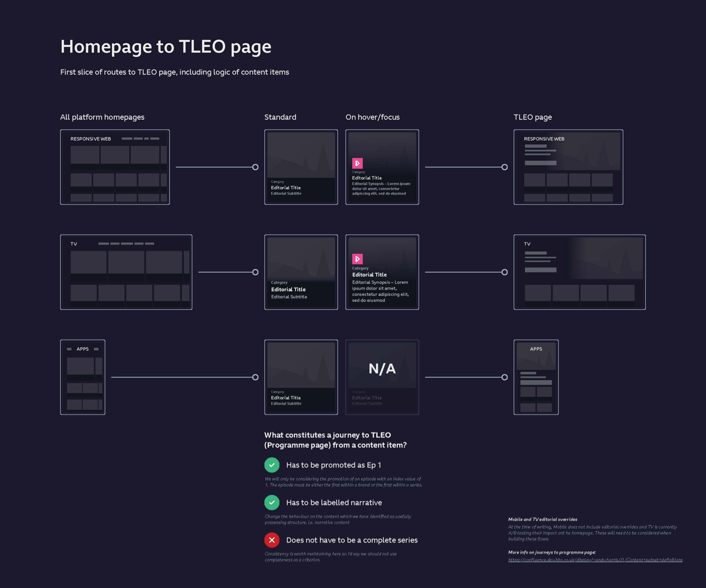The height and width of the screenshot is (588, 706).
Task: Click the N/A label in the Apps hover card
Action: tap(382, 368)
